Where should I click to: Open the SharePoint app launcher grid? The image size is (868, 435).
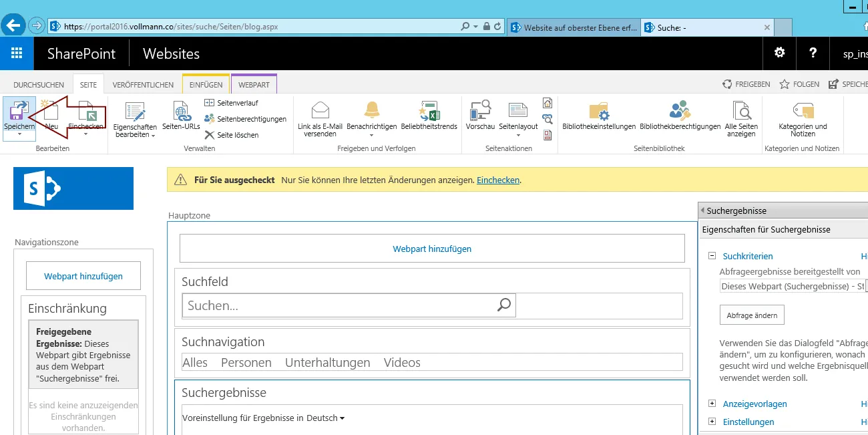[17, 53]
